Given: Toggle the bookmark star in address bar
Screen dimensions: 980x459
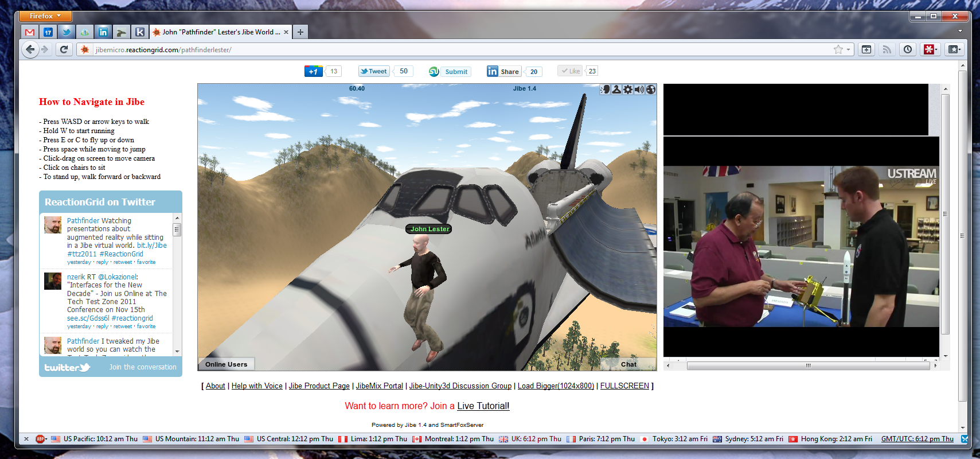Looking at the screenshot, I should point(838,49).
